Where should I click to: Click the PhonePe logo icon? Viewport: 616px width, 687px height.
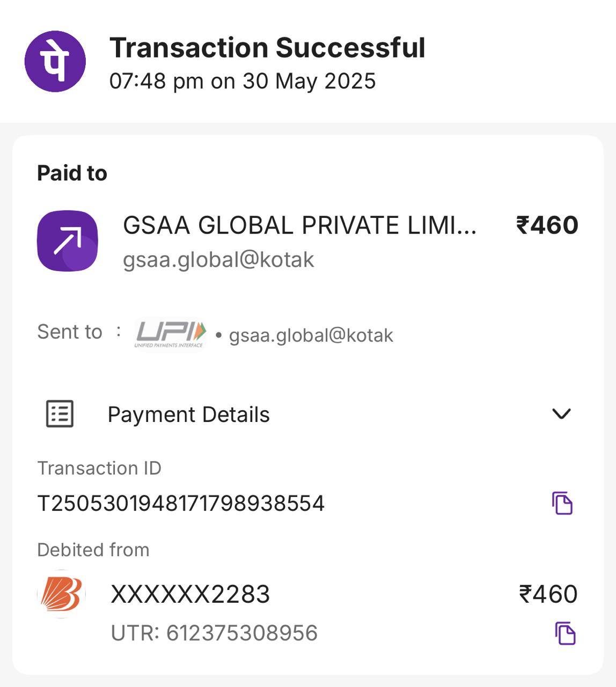(x=55, y=61)
